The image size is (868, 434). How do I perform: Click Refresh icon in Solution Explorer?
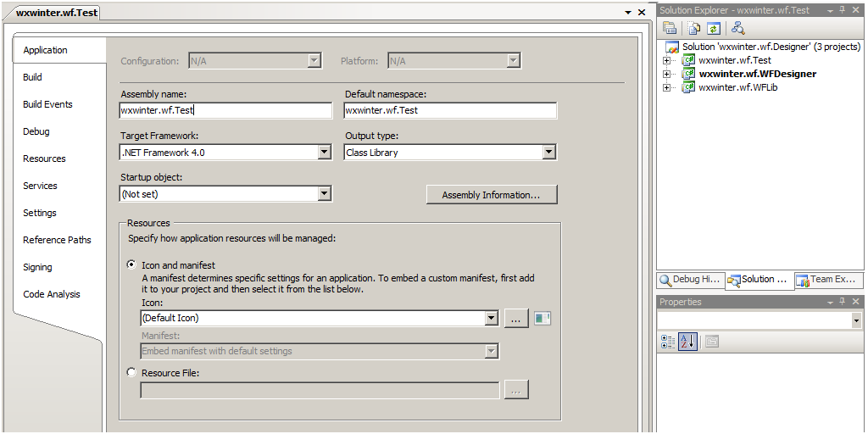click(x=714, y=28)
